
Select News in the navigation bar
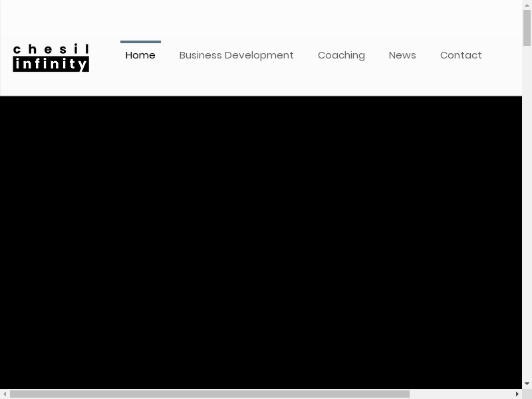(402, 55)
